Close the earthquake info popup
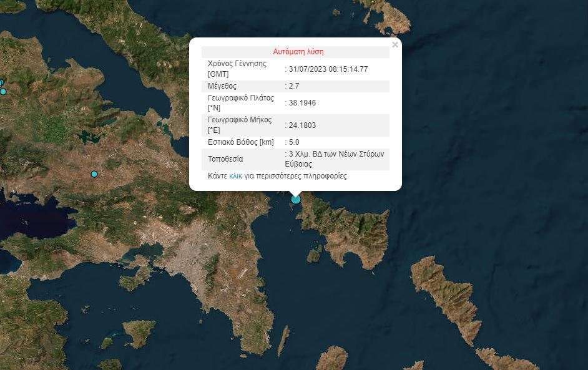 pos(394,45)
